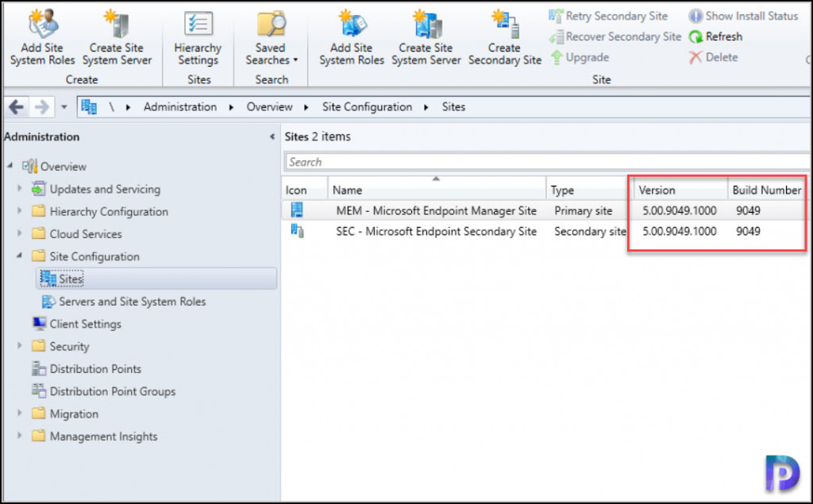Select Management Insights folder
813x504 pixels.
94,436
